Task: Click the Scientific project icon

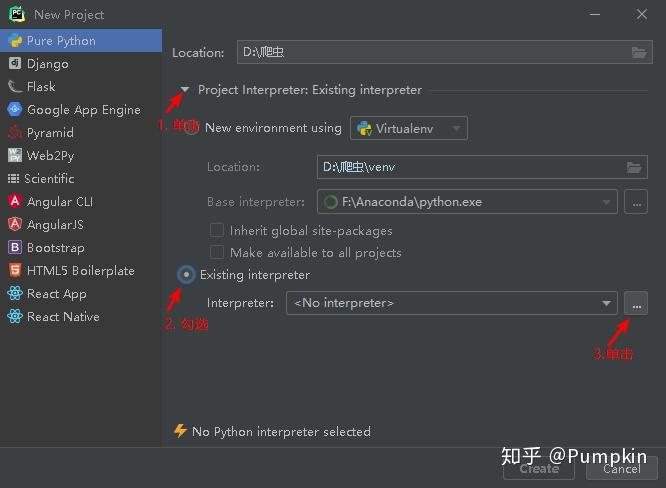Action: (14, 179)
